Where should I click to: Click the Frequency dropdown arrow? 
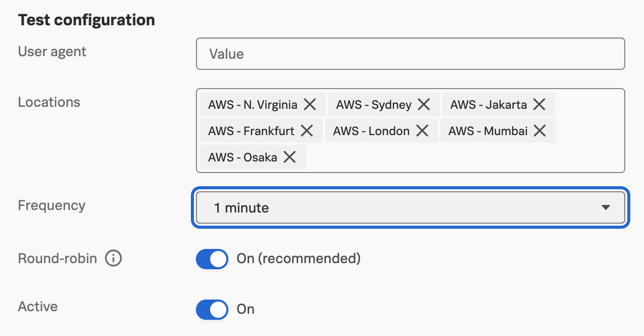(606, 207)
